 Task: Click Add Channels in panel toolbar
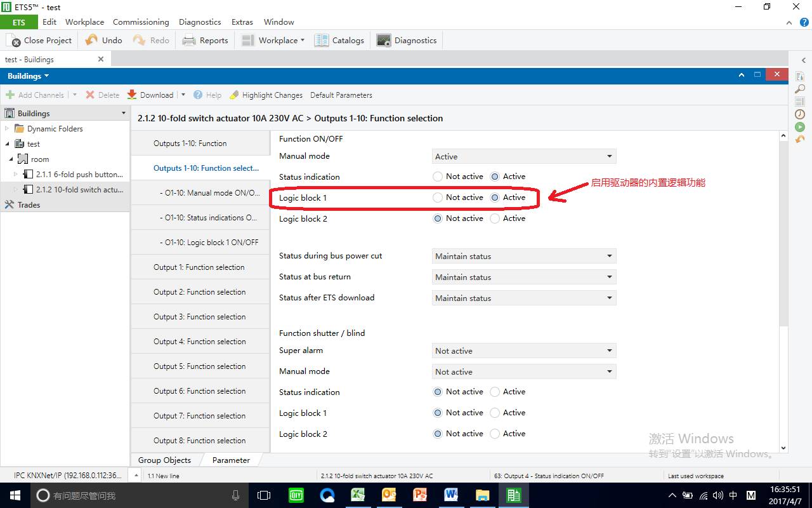pyautogui.click(x=35, y=95)
